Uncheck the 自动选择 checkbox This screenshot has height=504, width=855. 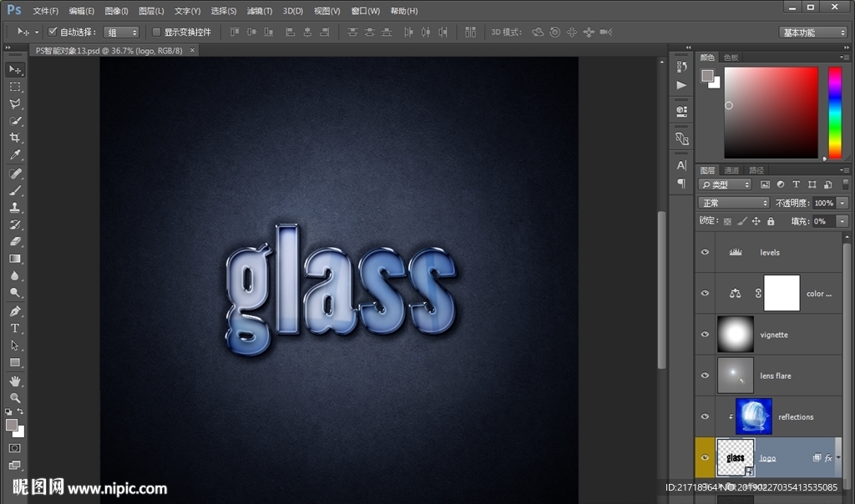pyautogui.click(x=53, y=32)
